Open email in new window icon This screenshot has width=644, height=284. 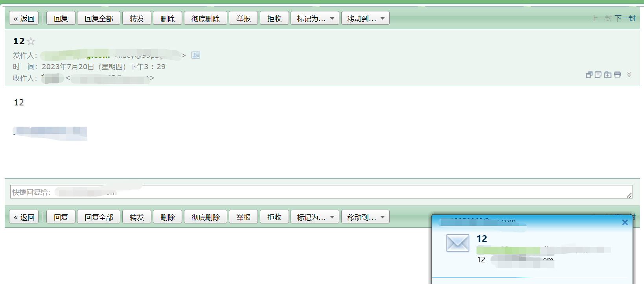[x=589, y=75]
